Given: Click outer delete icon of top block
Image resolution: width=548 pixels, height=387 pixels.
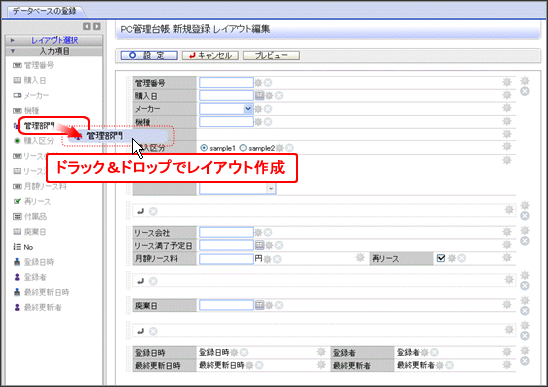Looking at the screenshot, I should [x=525, y=91].
